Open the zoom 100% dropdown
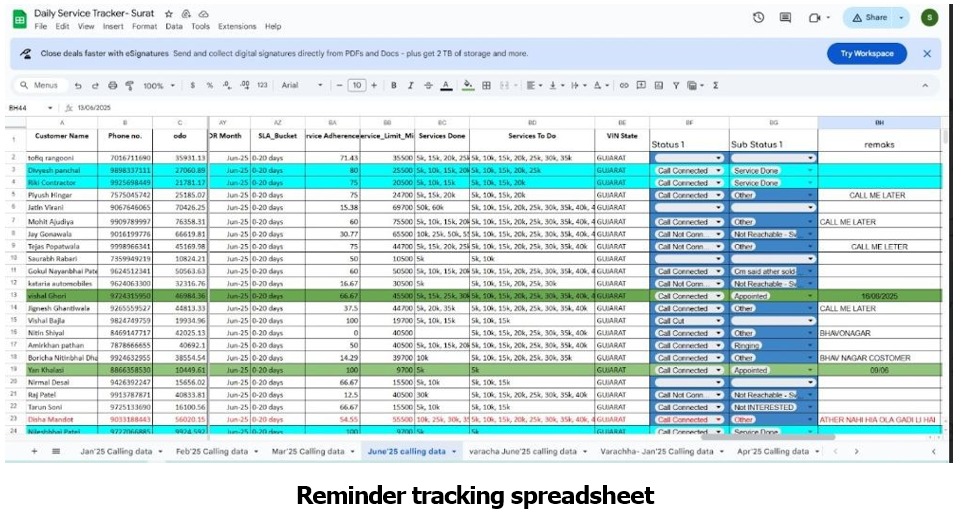 coord(157,86)
